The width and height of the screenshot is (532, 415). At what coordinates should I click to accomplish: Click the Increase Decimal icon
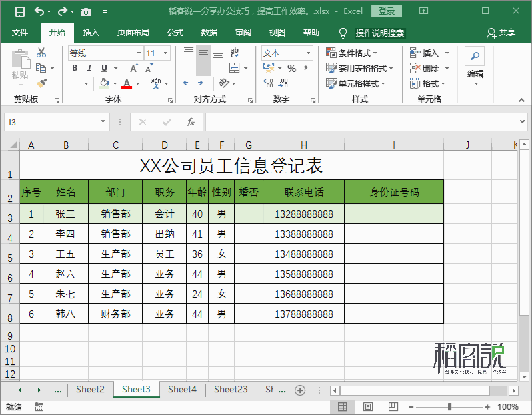(268, 83)
